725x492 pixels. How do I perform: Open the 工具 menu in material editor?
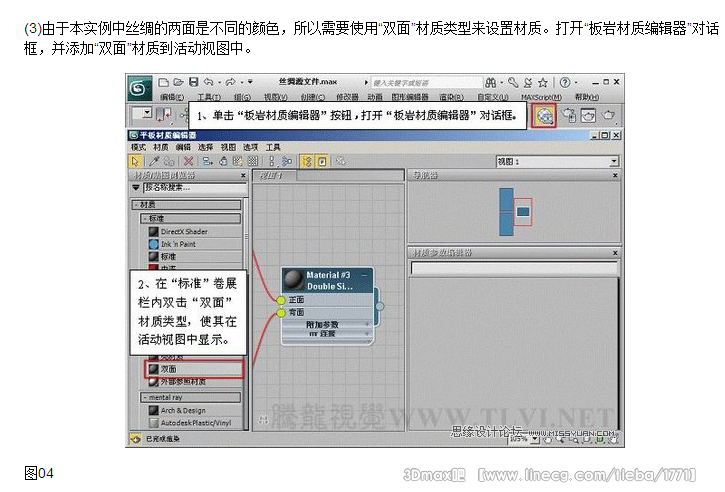click(273, 147)
